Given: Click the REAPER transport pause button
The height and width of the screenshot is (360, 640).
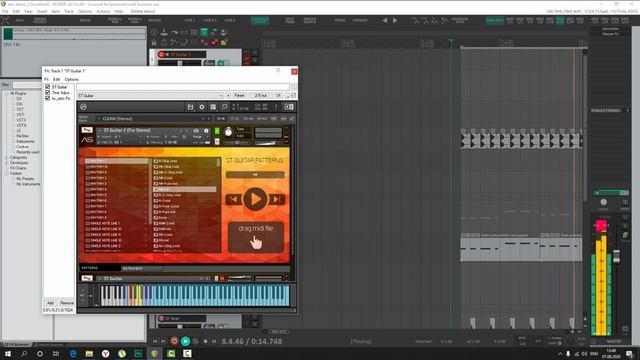Looking at the screenshot, I should pos(214,341).
